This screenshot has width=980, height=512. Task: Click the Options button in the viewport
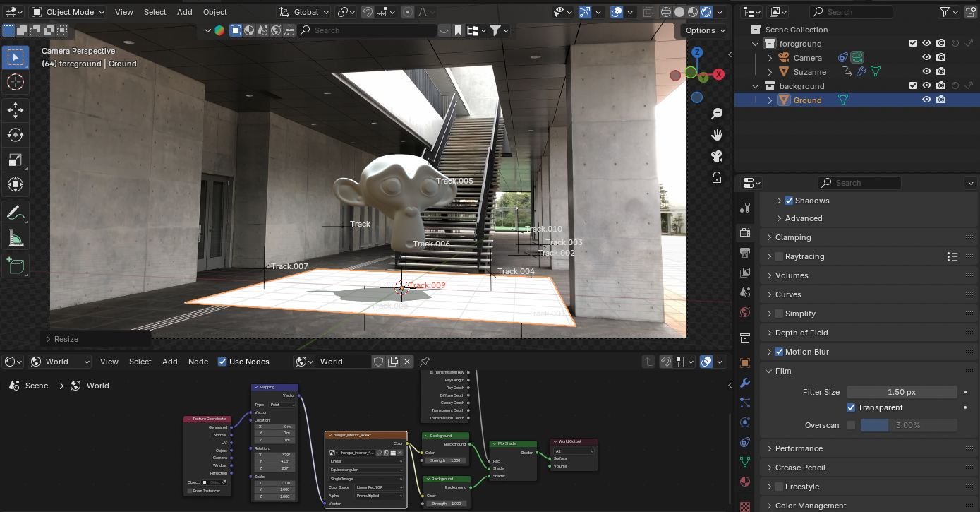[704, 30]
